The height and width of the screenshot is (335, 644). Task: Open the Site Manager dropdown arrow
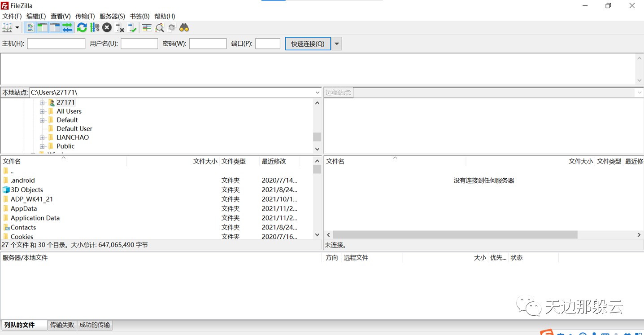[x=17, y=28]
